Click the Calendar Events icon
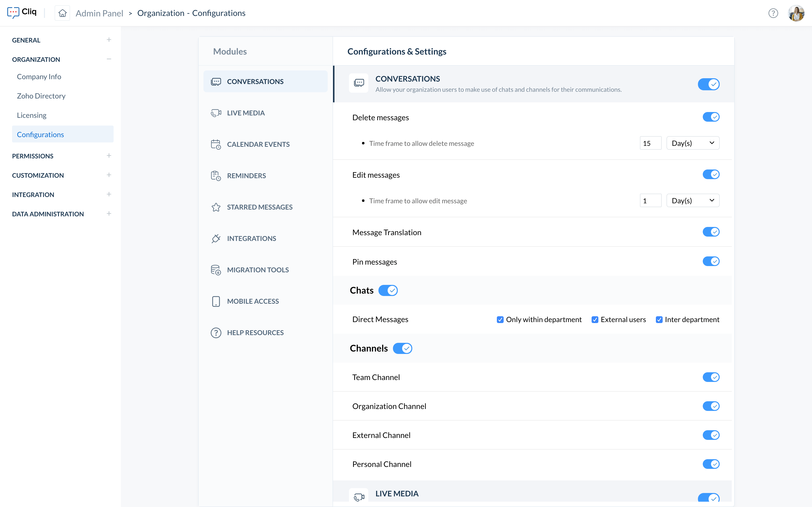 point(216,144)
